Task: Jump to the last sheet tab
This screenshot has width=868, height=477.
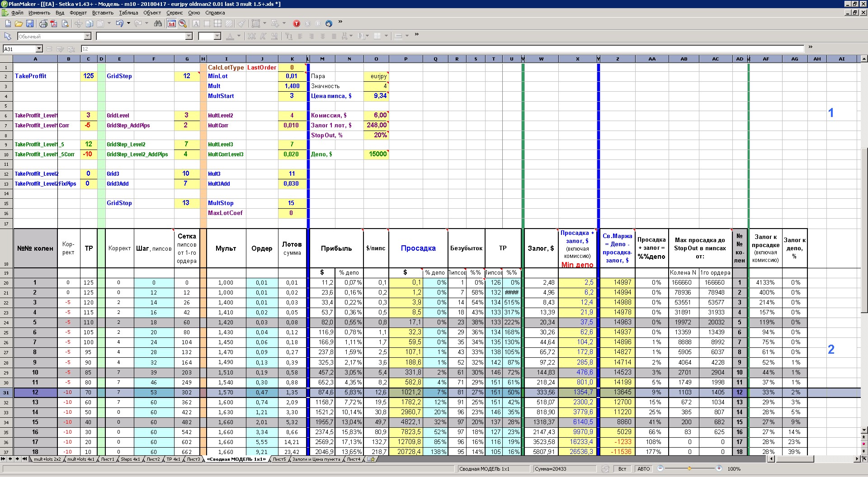Action: [24, 459]
